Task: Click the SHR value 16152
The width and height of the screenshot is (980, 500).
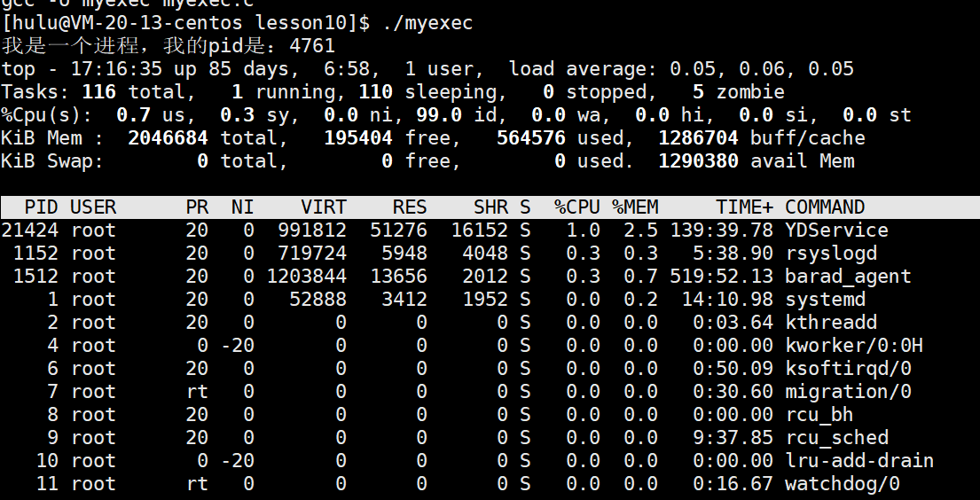Action: click(479, 230)
